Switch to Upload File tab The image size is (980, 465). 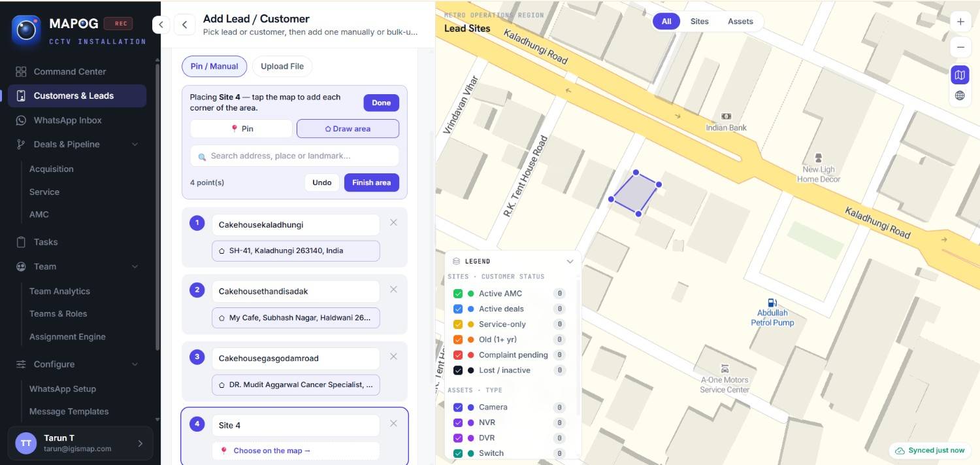click(x=282, y=66)
